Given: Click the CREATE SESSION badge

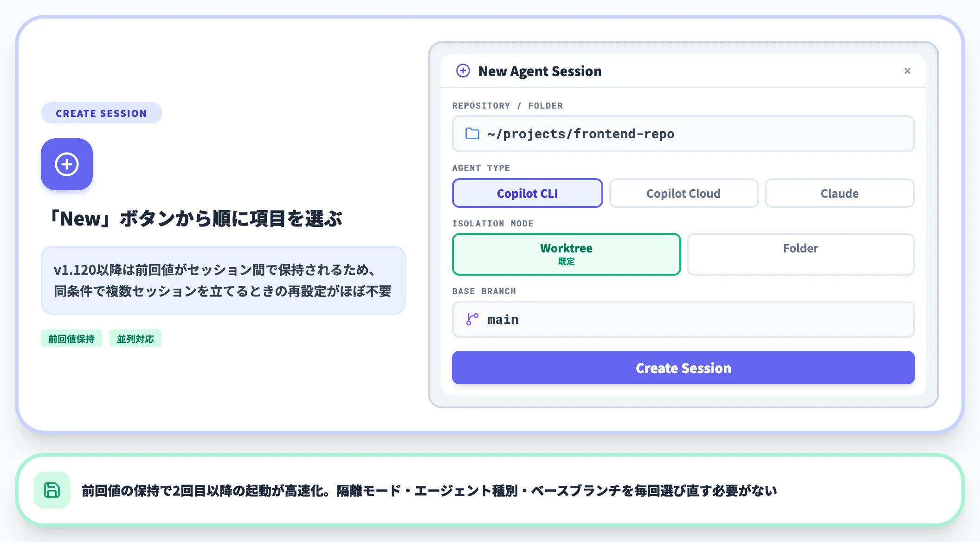Looking at the screenshot, I should 101,113.
